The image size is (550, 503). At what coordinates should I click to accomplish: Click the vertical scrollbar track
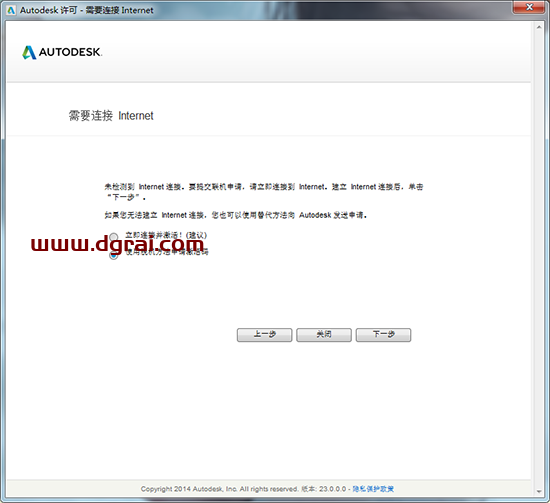click(x=539, y=259)
